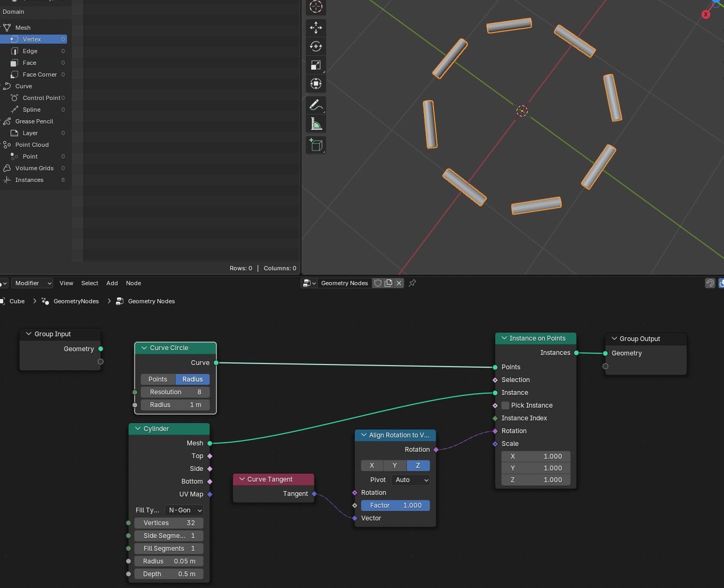Select the Measure tool
This screenshot has width=724, height=588.
click(316, 123)
